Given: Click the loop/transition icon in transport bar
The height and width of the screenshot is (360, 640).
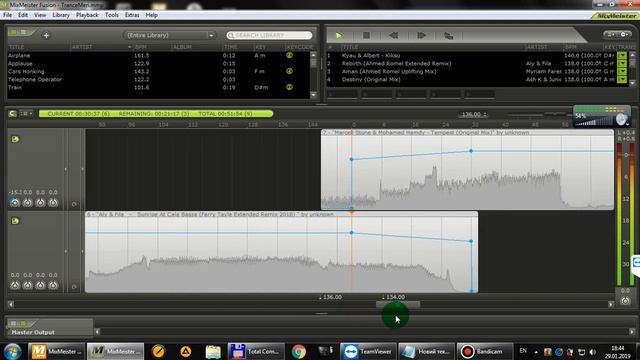Looking at the screenshot, I should tap(449, 36).
